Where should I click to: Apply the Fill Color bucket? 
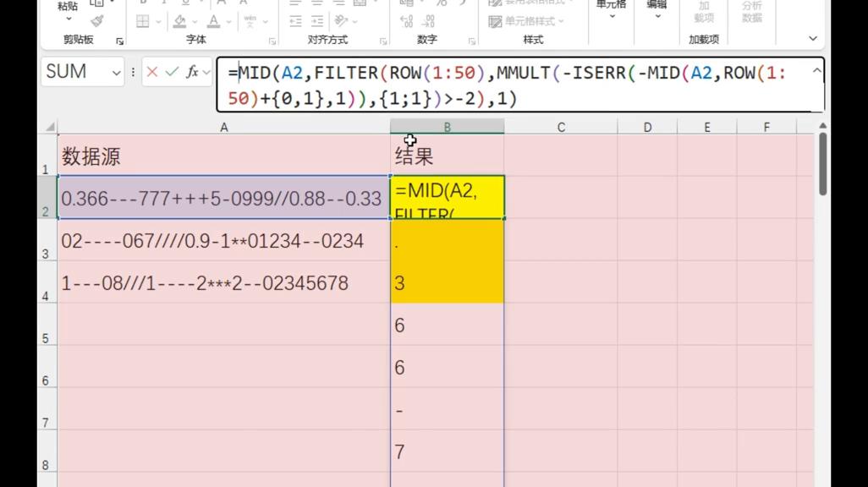pyautogui.click(x=179, y=22)
